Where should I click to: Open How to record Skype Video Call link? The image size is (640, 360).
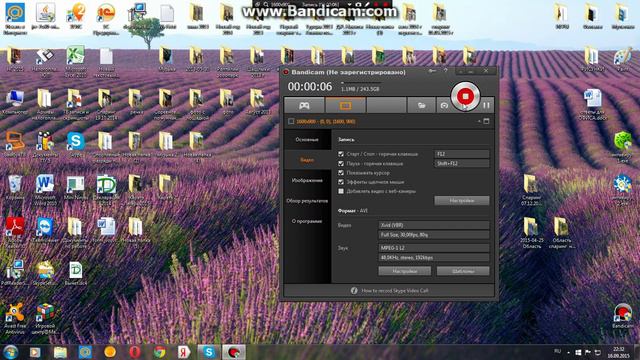(395, 291)
